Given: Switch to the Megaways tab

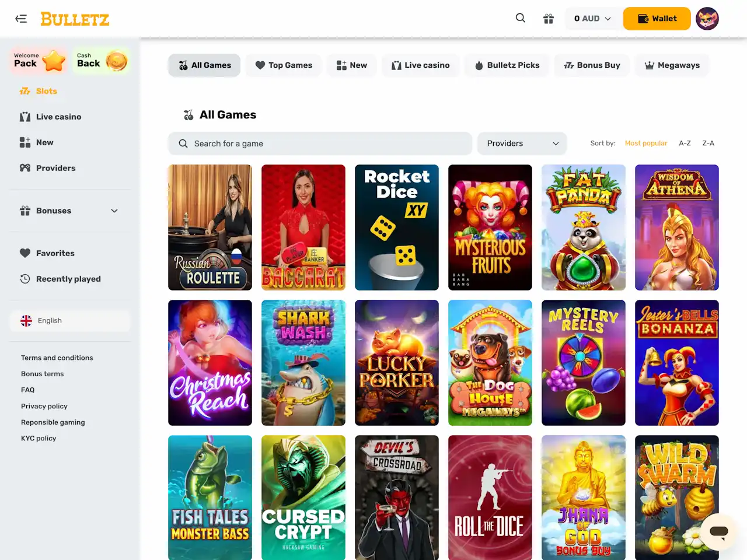Looking at the screenshot, I should pos(672,65).
